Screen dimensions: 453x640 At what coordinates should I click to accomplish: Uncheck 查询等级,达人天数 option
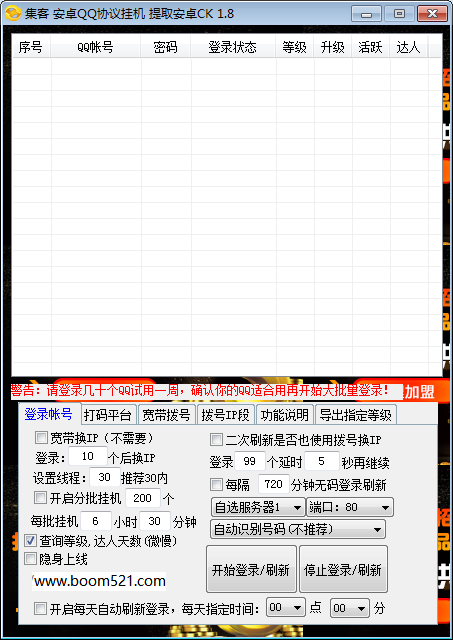click(x=30, y=540)
